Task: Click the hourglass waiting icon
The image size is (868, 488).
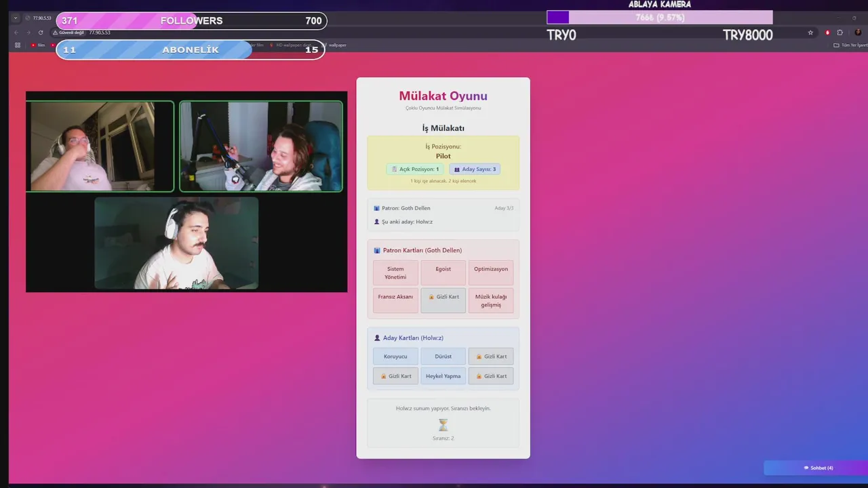Action: 443,425
